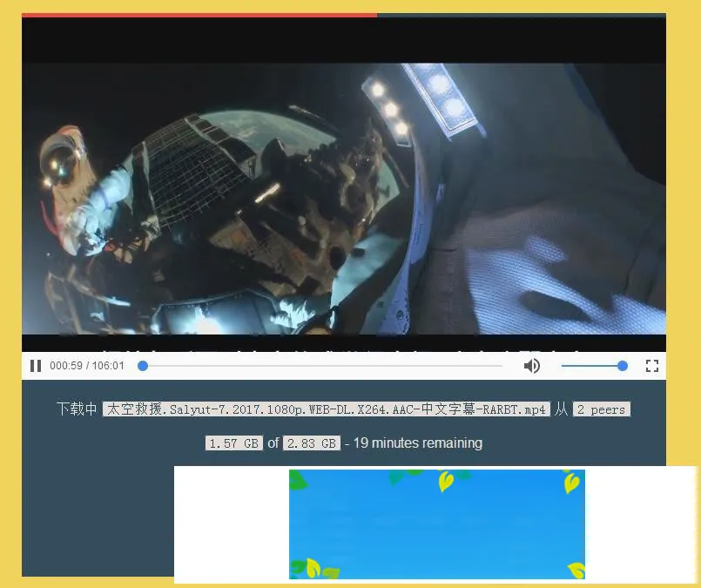The height and width of the screenshot is (588, 701).
Task: Set volume to the slider track's left end
Action: point(563,366)
